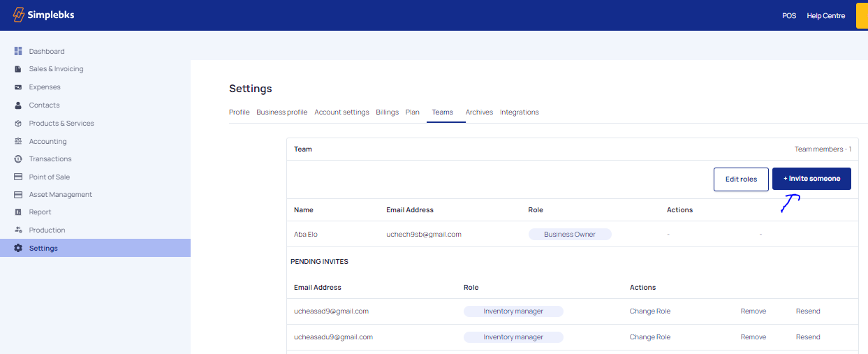Screen dimensions: 868x354
Task: Open Dashboard via its grid icon
Action: coord(18,51)
